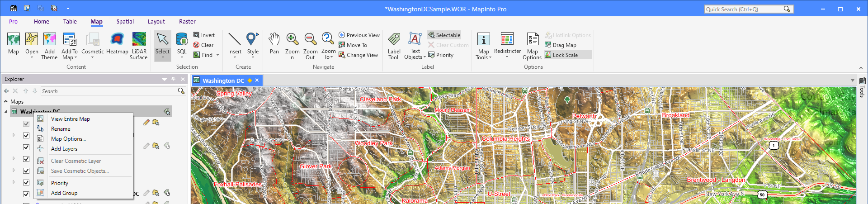The image size is (868, 204).
Task: Expand the Map Tools dropdown
Action: click(x=490, y=57)
